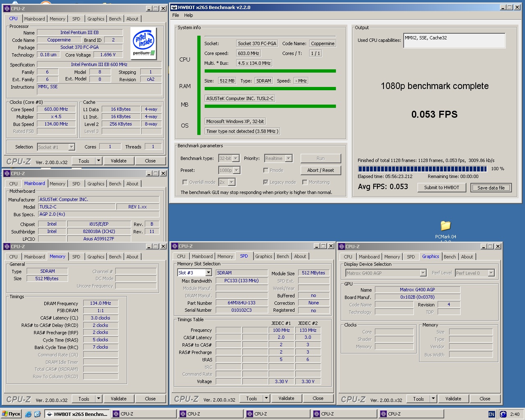
Task: Click the Used CPU capabilities text box
Action: coord(454,40)
